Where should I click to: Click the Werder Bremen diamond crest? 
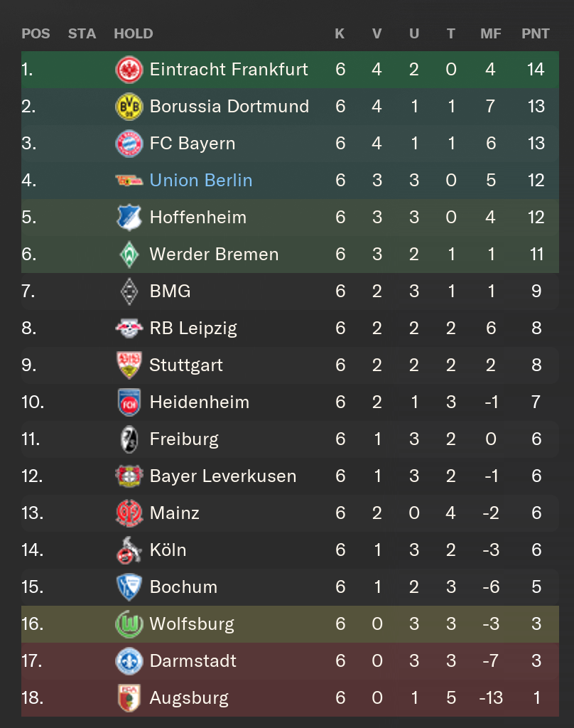click(129, 255)
